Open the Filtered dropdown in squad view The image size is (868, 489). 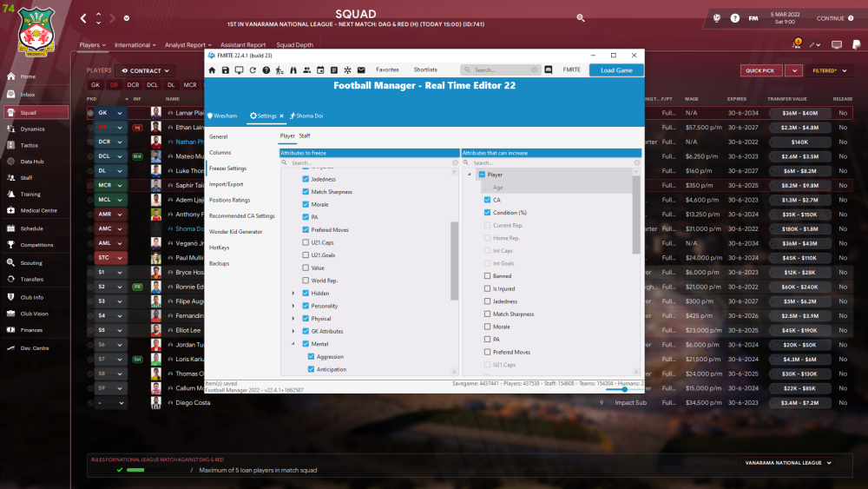coord(829,70)
